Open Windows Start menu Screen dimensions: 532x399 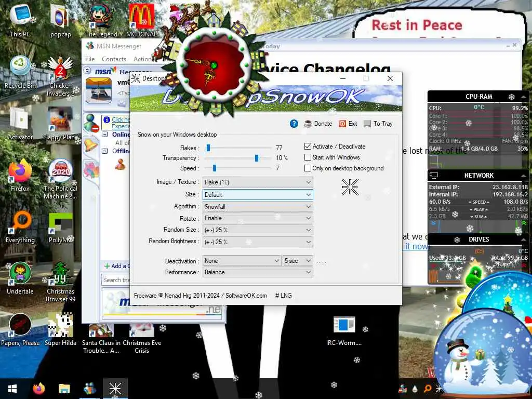tap(12, 389)
